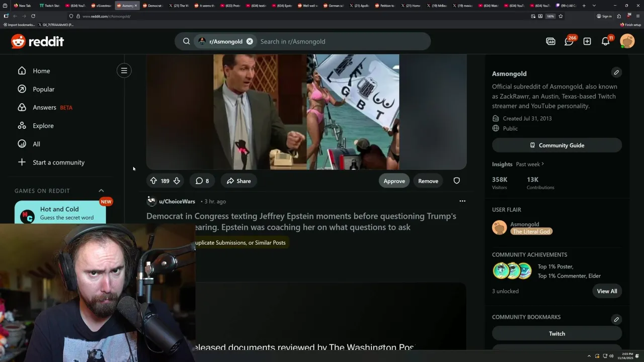
Task: Bookmark this page with star icon
Action: pos(560,16)
